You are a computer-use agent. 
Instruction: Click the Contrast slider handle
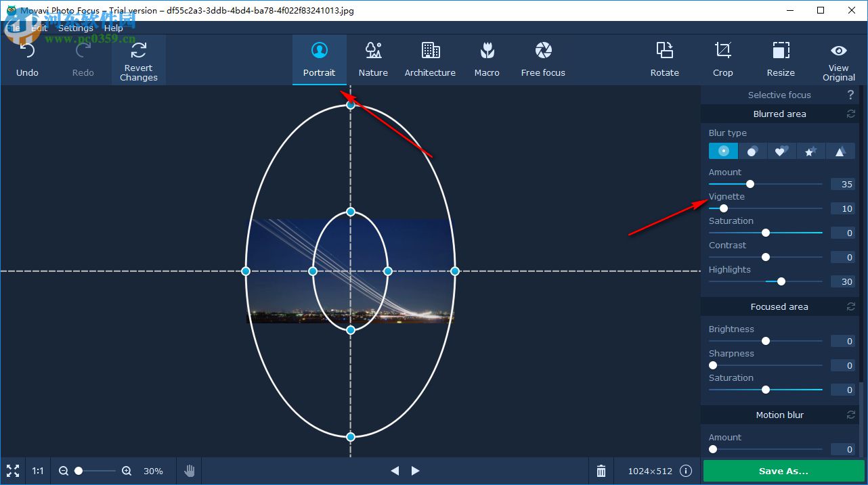tap(766, 257)
